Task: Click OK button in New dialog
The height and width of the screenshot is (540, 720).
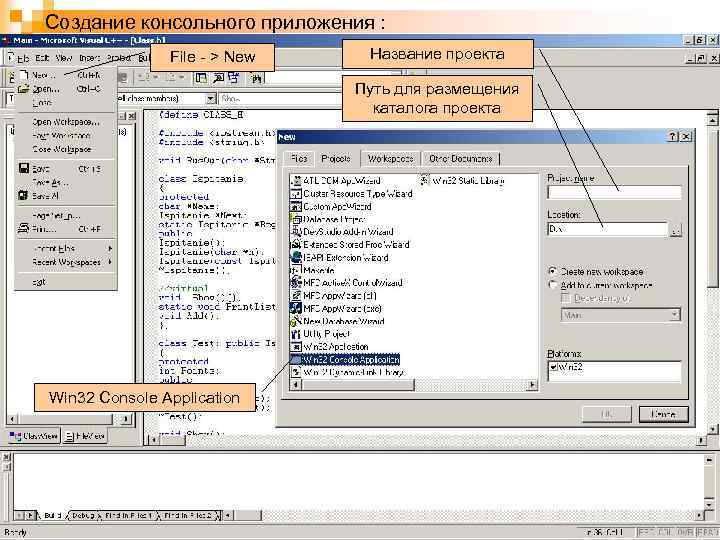Action: click(x=607, y=415)
